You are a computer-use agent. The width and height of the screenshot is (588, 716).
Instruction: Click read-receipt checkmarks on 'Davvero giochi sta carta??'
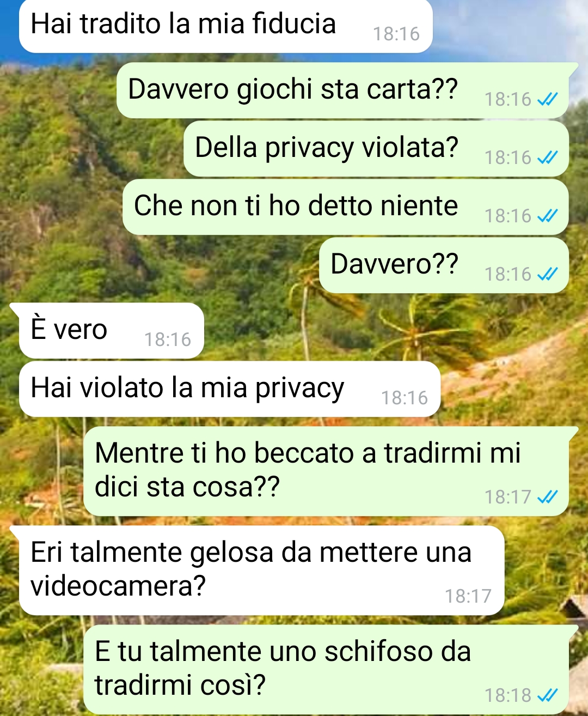[547, 99]
